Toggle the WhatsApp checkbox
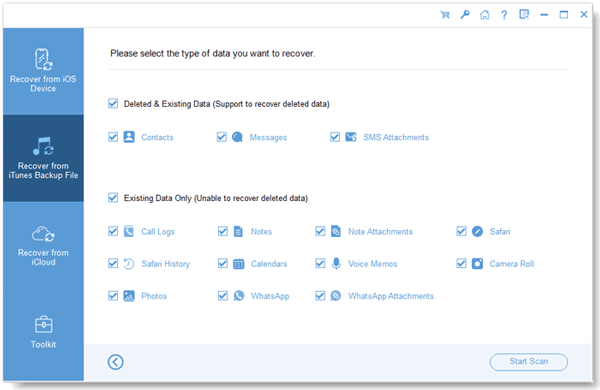The width and height of the screenshot is (600, 390). [223, 296]
